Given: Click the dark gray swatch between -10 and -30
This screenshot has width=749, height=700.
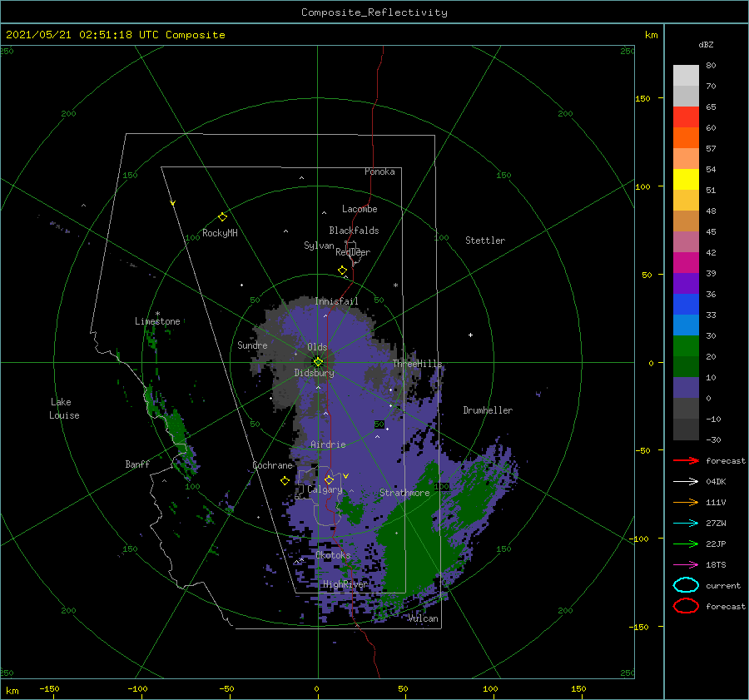Looking at the screenshot, I should [x=686, y=429].
